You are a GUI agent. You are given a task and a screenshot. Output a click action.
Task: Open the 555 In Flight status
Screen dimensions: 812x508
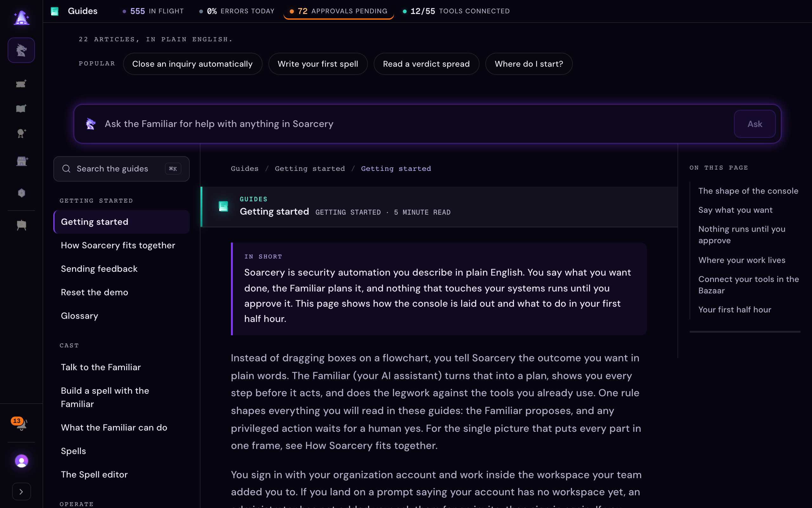153,11
